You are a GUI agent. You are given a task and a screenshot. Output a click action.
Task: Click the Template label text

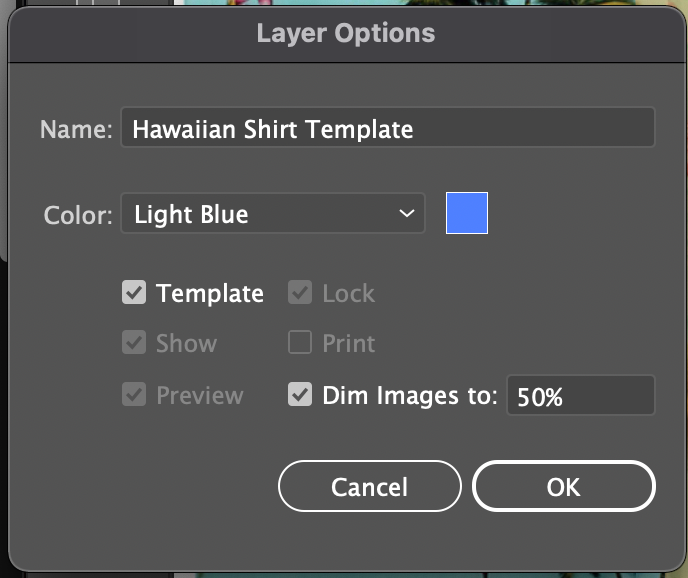point(210,293)
